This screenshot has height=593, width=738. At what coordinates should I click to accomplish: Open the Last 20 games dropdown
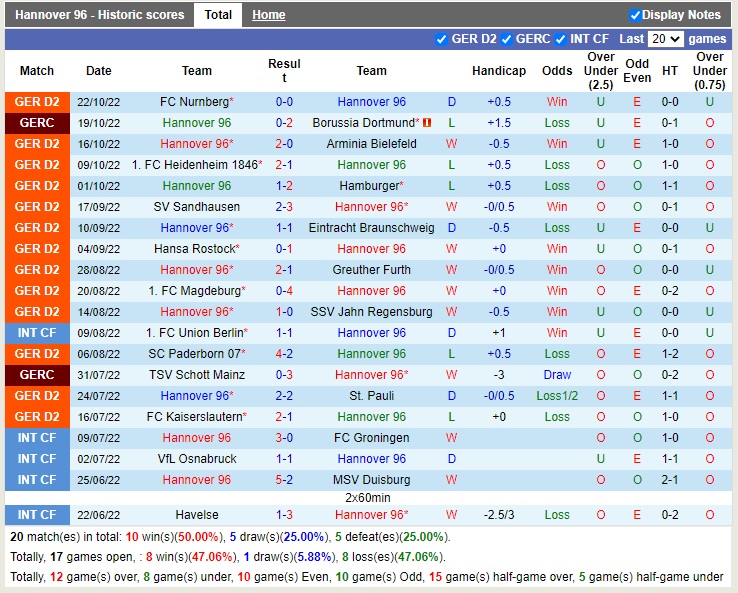(665, 39)
